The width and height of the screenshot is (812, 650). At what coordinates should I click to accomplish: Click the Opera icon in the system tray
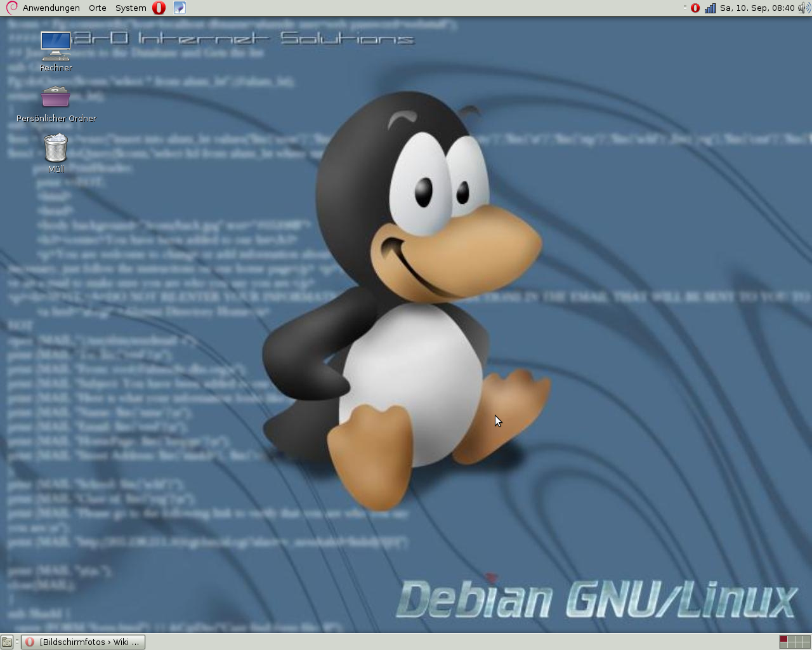click(x=695, y=8)
